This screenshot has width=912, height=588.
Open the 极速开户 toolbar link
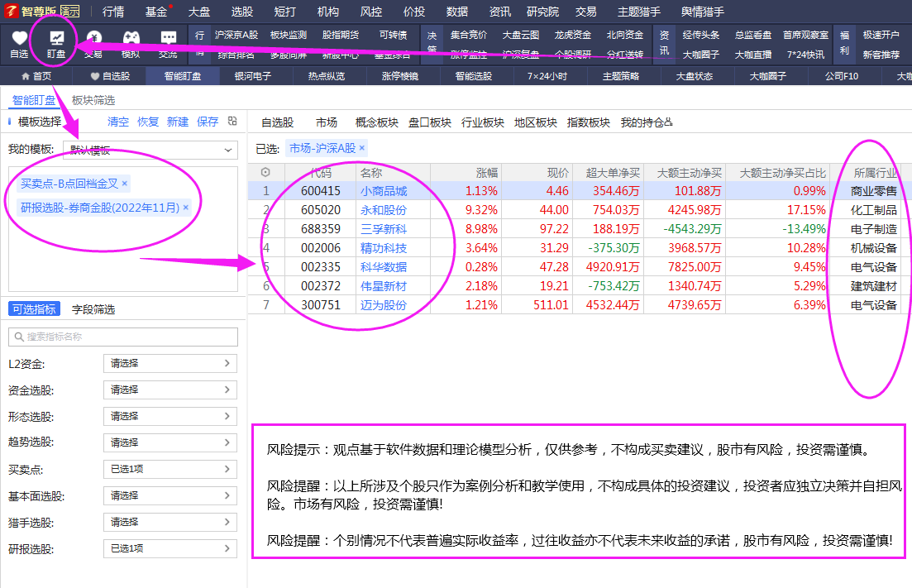(x=881, y=35)
